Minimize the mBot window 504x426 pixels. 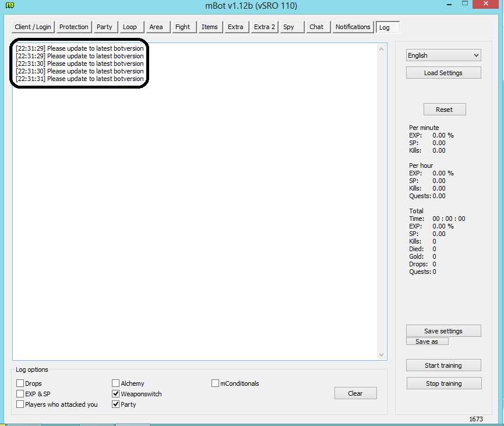449,5
